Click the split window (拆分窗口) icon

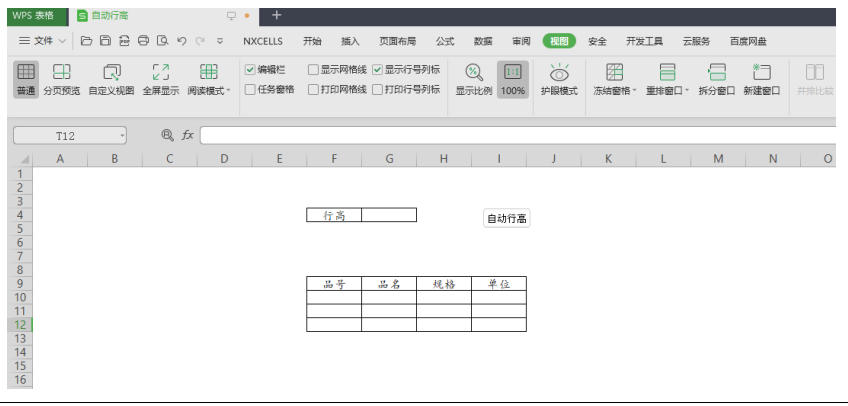[716, 72]
